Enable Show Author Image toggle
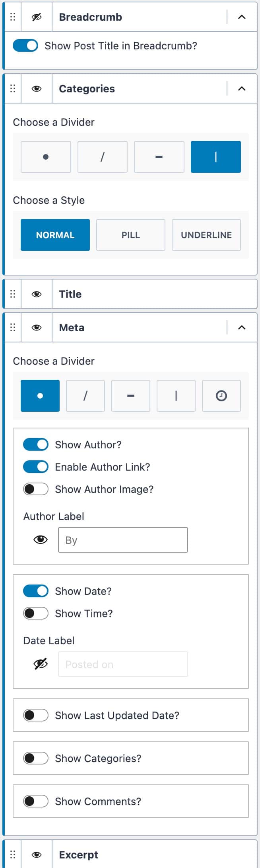The height and width of the screenshot is (868, 260). tap(36, 489)
